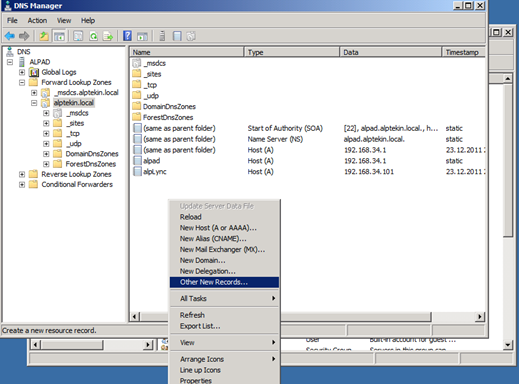
Task: Expand the _sites subfolder in tree
Action: pyautogui.click(x=46, y=123)
